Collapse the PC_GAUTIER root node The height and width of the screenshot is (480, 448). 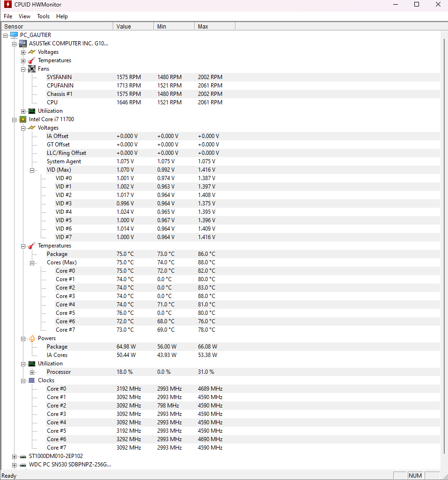coord(5,36)
